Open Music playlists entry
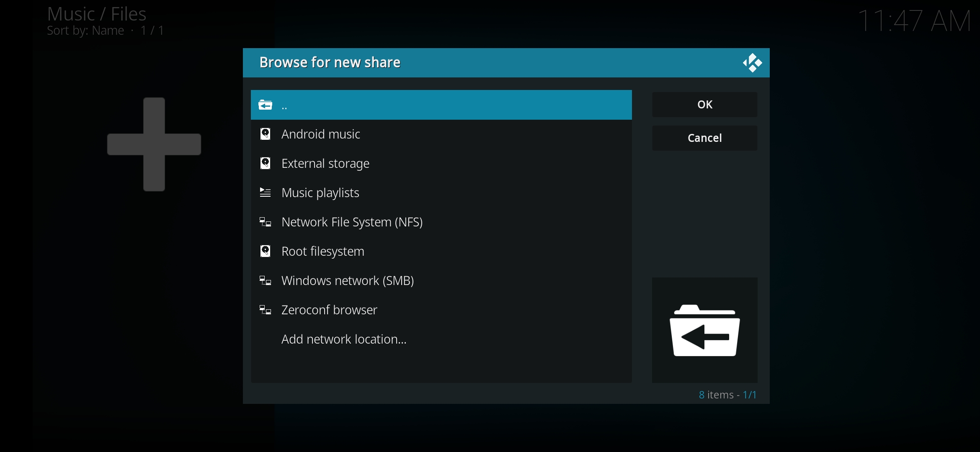Viewport: 980px width, 452px height. [320, 193]
